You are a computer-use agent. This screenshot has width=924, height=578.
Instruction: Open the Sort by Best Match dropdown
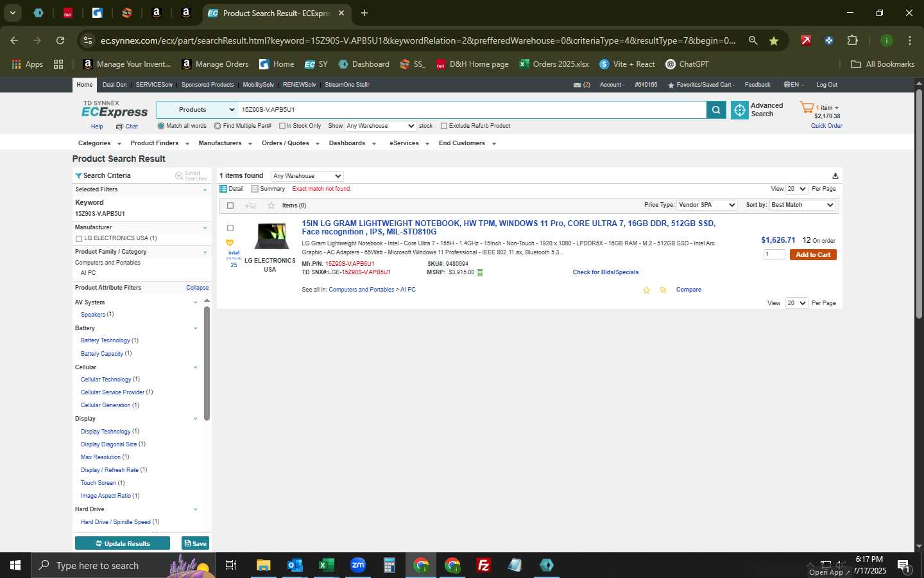pyautogui.click(x=802, y=205)
